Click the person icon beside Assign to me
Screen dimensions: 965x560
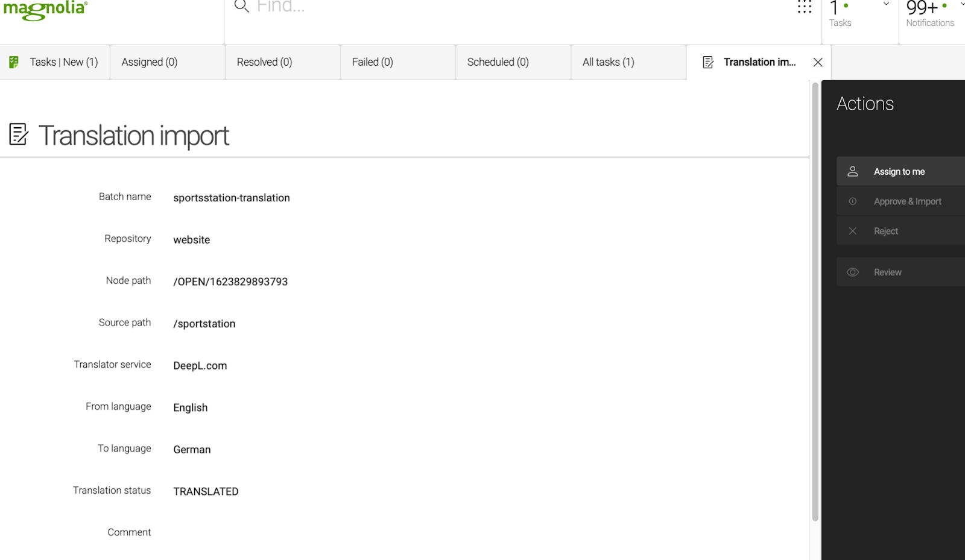(x=852, y=172)
